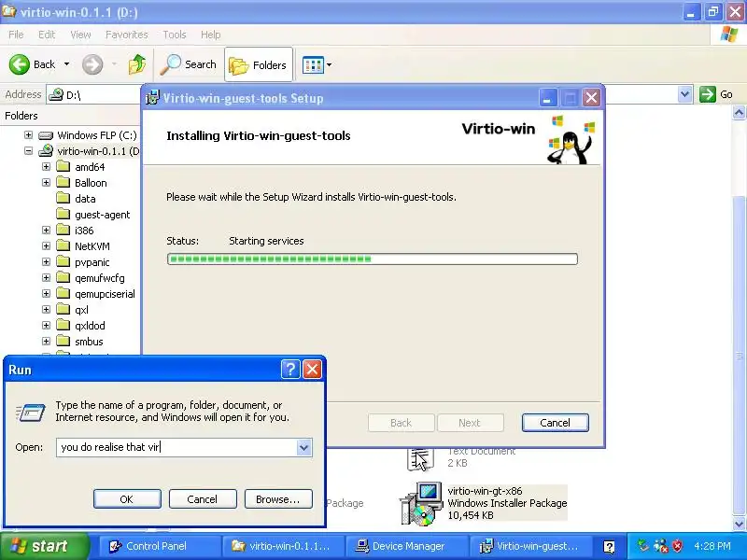Open the Address bar dropdown arrow
Viewport: 747px width, 560px height.
pyautogui.click(x=684, y=94)
